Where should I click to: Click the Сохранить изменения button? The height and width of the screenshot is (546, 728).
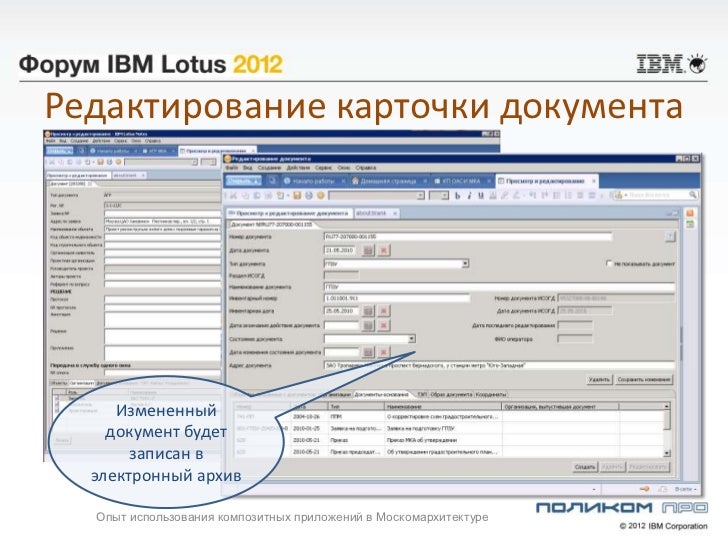point(644,379)
